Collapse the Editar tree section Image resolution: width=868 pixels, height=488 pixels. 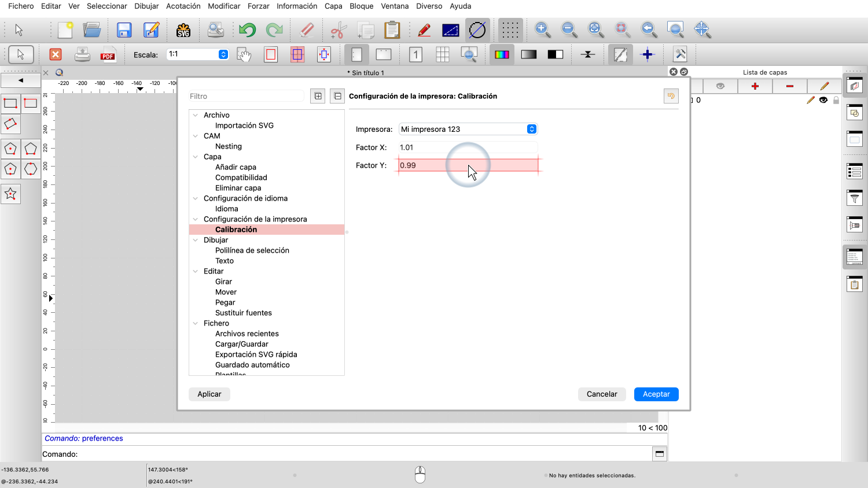pyautogui.click(x=196, y=271)
